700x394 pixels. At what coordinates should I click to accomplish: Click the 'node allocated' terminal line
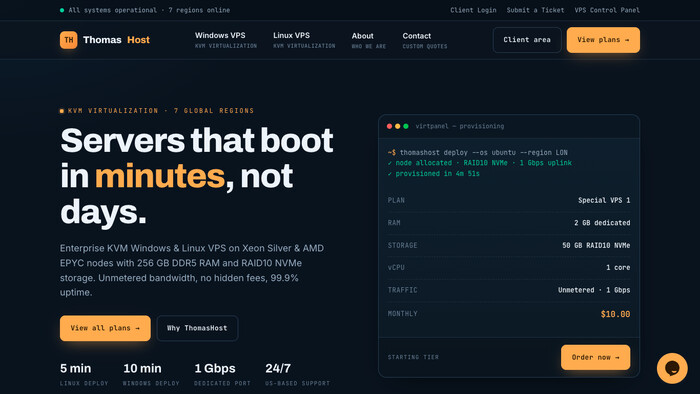[479, 163]
